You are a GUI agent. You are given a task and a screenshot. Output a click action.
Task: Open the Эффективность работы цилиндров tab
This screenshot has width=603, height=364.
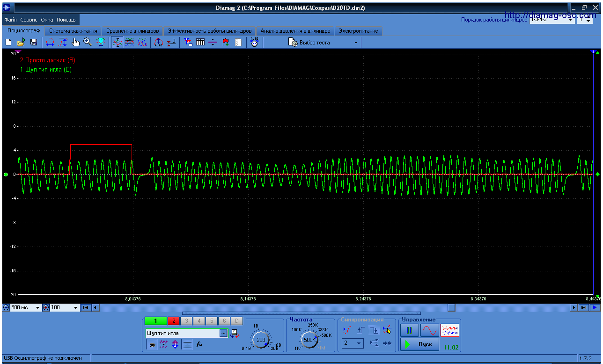click(x=210, y=31)
